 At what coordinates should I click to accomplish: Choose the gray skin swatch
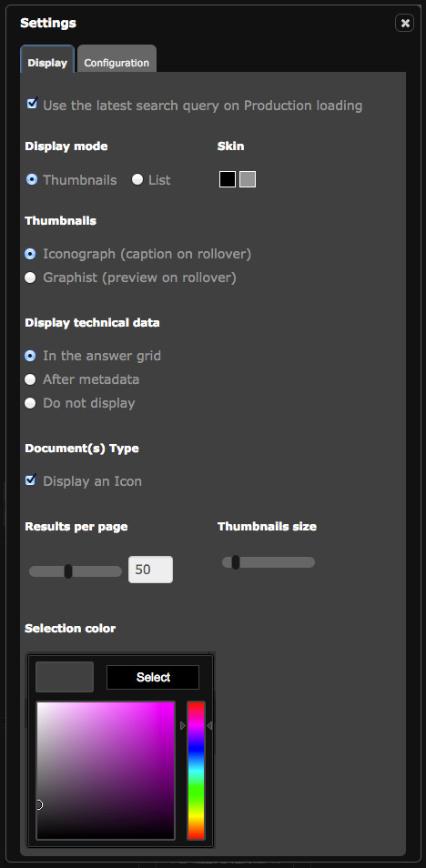248,179
